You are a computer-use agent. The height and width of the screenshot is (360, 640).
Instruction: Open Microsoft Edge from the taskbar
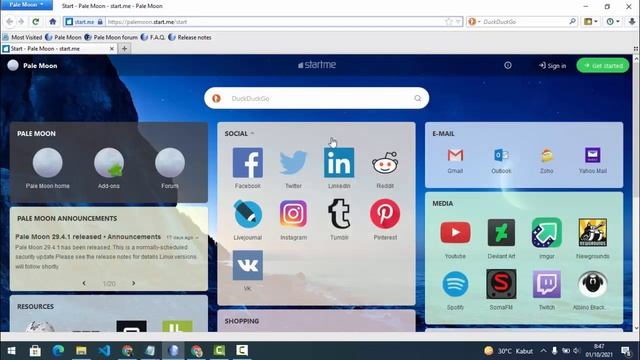pos(58,351)
